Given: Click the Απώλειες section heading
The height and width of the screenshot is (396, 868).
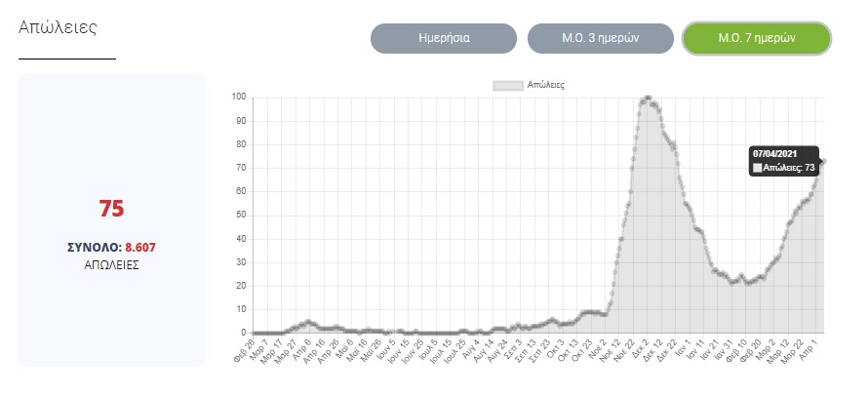Looking at the screenshot, I should [x=58, y=26].
